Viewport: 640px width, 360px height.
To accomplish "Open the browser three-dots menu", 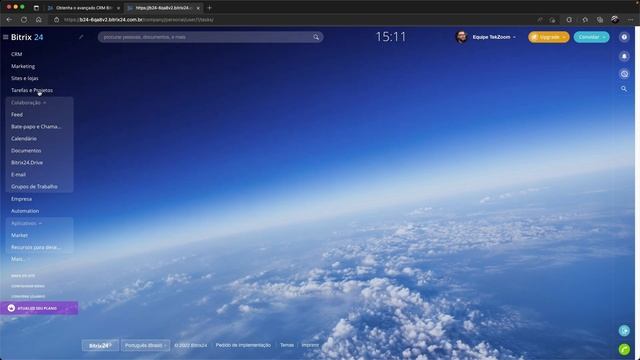I will (x=631, y=20).
